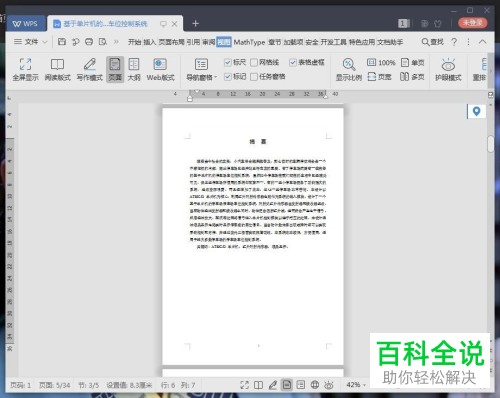Click the WPS home button
The width and height of the screenshot is (500, 398).
tap(25, 24)
